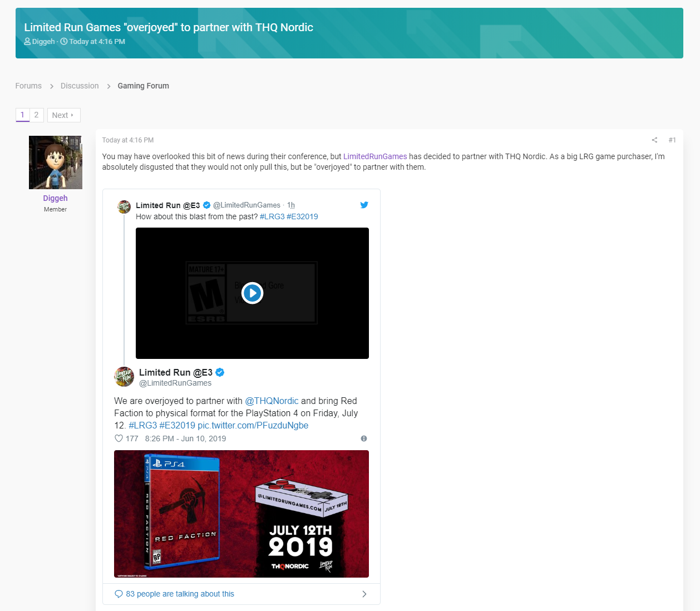Click the @THQNordic mention in tweet

coord(272,401)
